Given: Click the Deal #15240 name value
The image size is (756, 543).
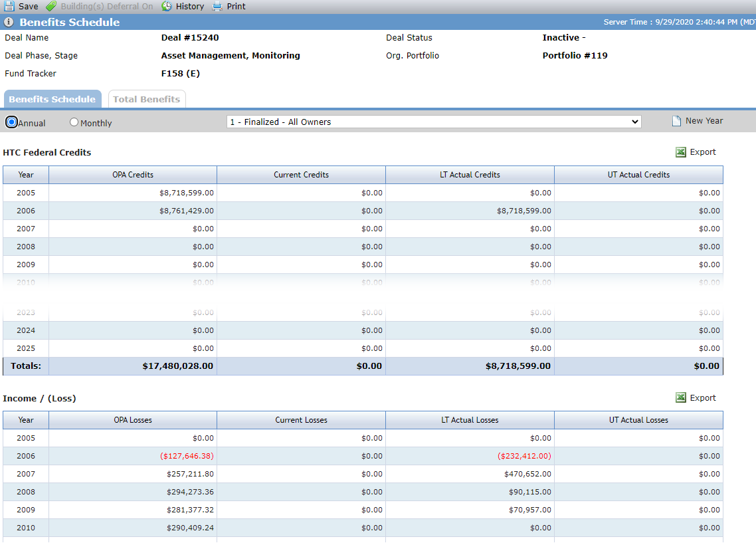Looking at the screenshot, I should point(190,38).
